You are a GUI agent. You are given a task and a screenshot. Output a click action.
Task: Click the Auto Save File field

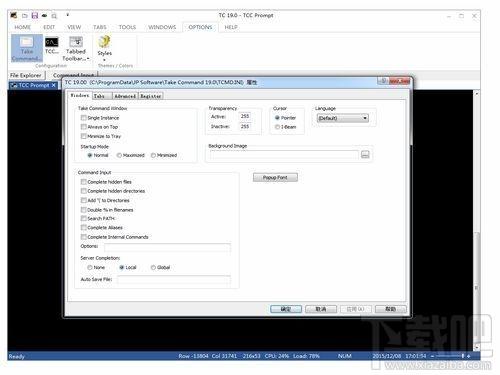pos(173,279)
